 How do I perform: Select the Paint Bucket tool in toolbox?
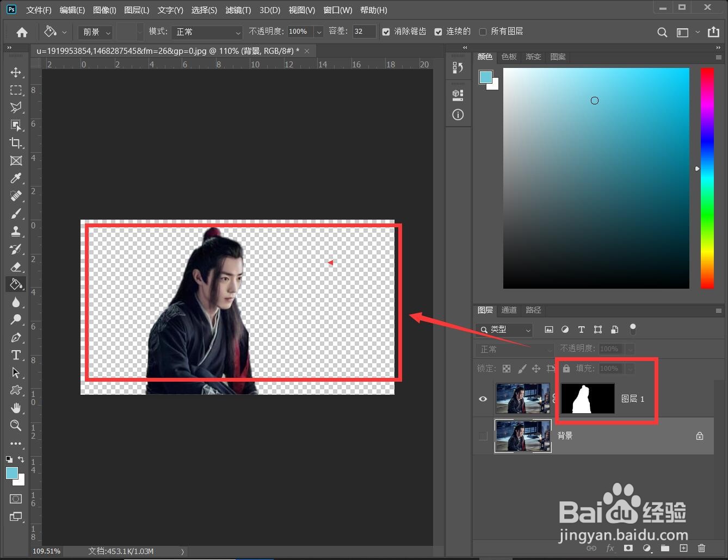click(x=16, y=284)
